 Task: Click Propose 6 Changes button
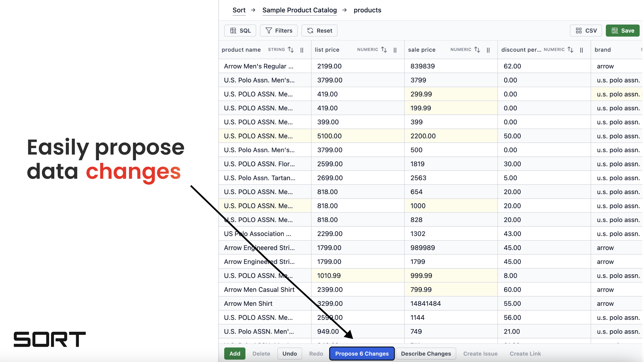(x=362, y=353)
